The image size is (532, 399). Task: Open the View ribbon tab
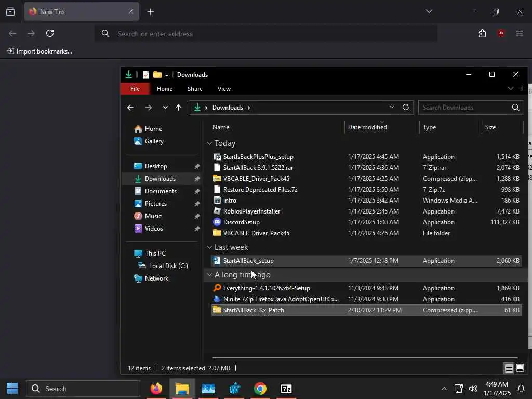point(224,89)
